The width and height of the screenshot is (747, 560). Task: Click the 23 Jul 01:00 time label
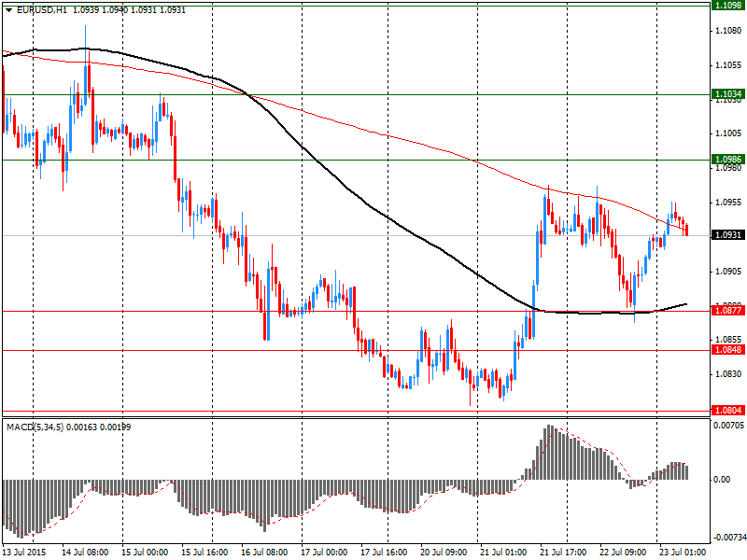(x=683, y=552)
